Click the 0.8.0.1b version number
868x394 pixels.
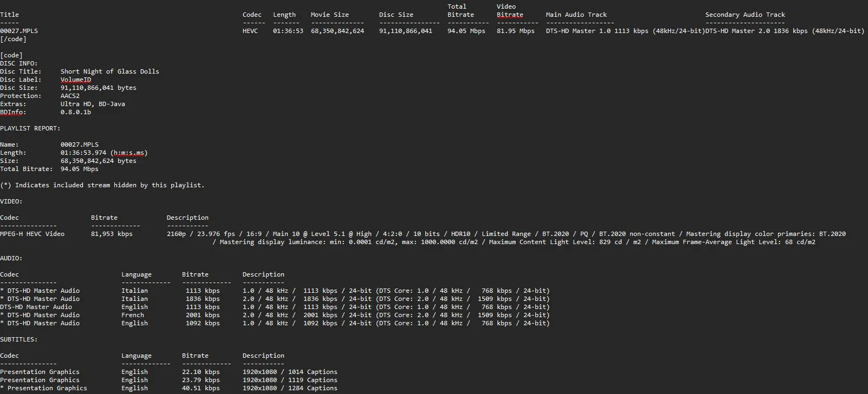(75, 112)
